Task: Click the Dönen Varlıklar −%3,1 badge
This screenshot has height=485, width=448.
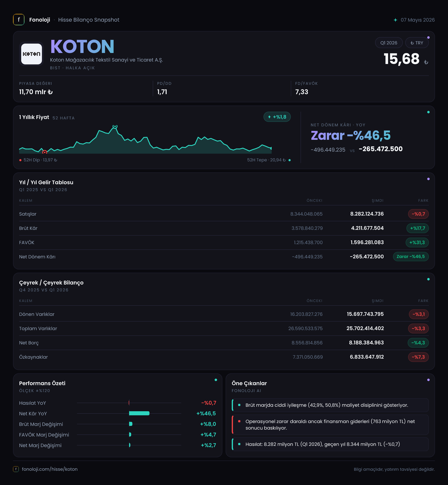Action: pyautogui.click(x=419, y=314)
